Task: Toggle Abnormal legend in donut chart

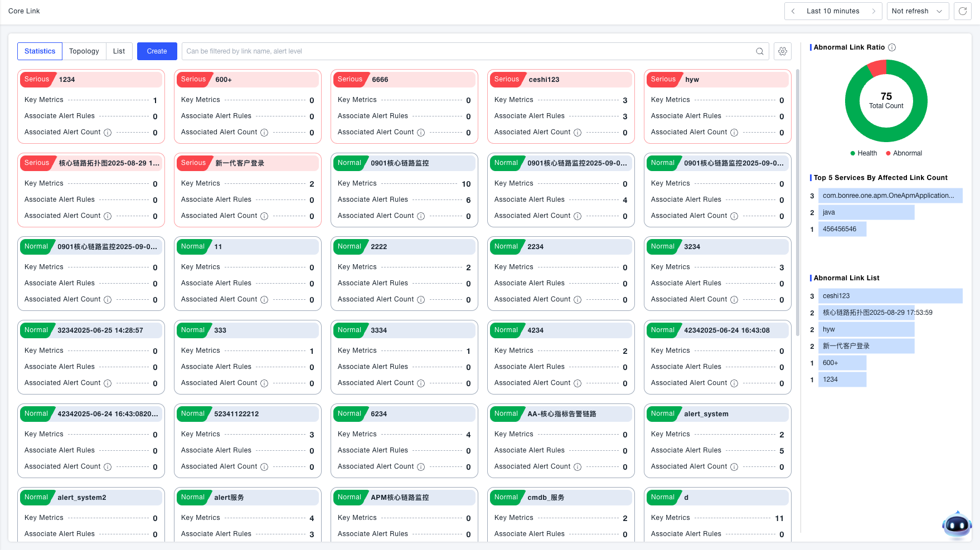Action: click(904, 153)
